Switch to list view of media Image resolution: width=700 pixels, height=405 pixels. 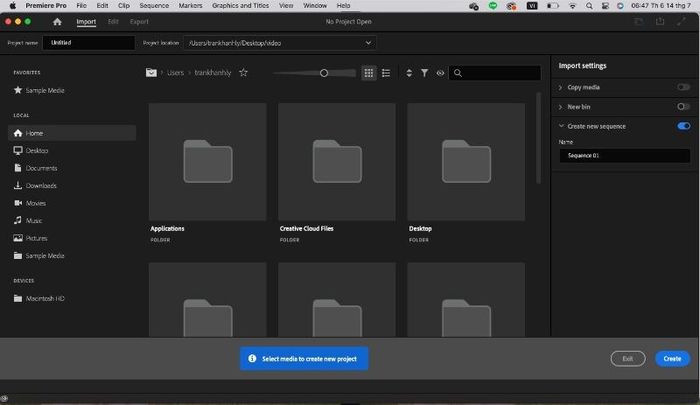386,73
